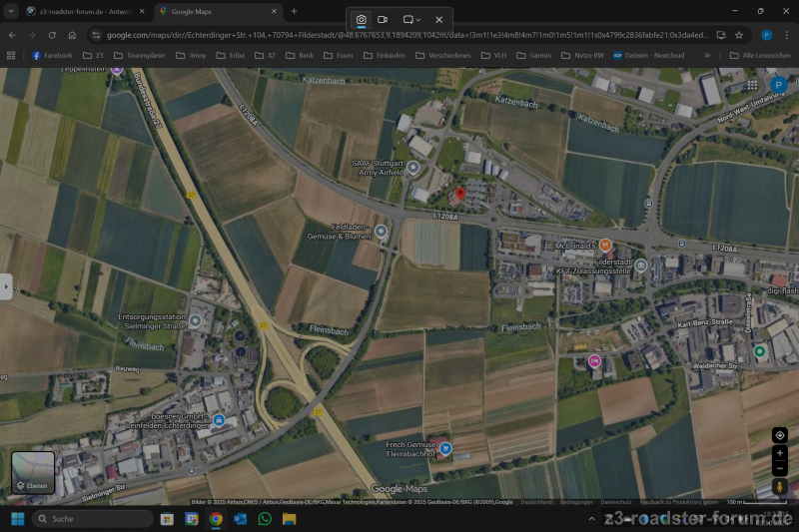Viewport: 799px width, 532px height.
Task: Zoom in on the map with the plus button
Action: point(780,453)
